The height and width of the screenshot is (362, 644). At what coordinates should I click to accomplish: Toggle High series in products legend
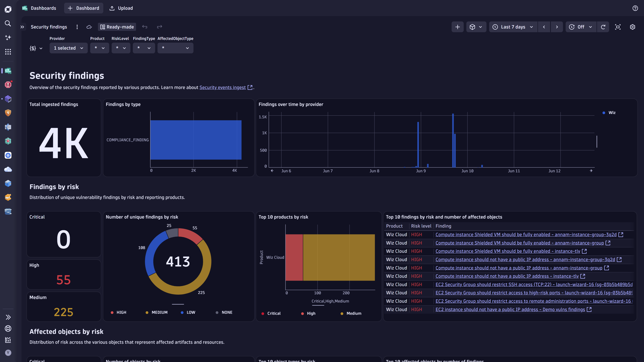308,313
